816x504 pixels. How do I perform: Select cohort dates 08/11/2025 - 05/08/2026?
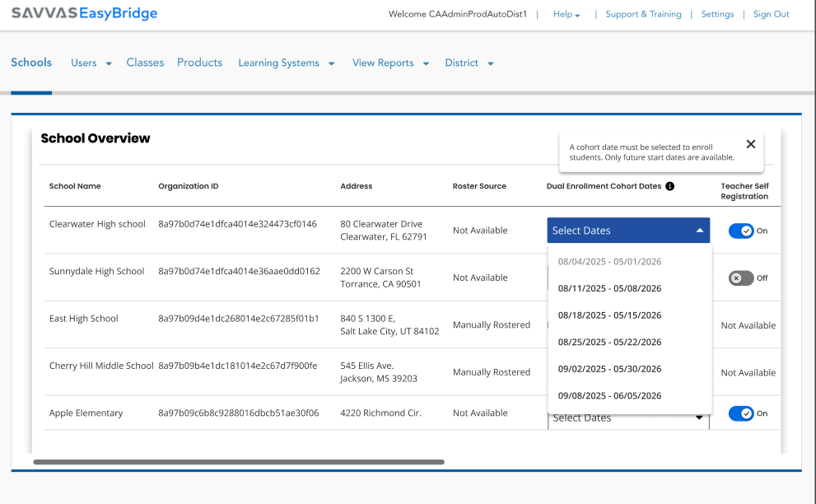[x=609, y=288]
